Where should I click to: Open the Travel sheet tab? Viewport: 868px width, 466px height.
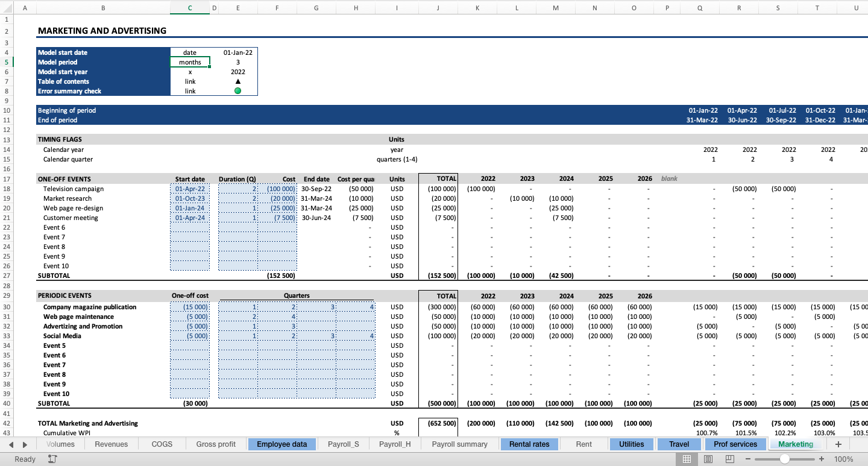click(x=679, y=444)
